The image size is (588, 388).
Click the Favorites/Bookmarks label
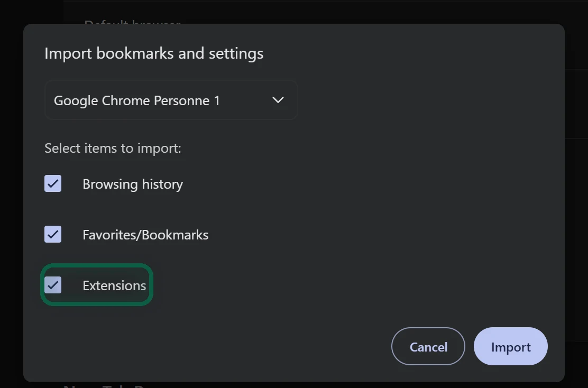click(145, 235)
